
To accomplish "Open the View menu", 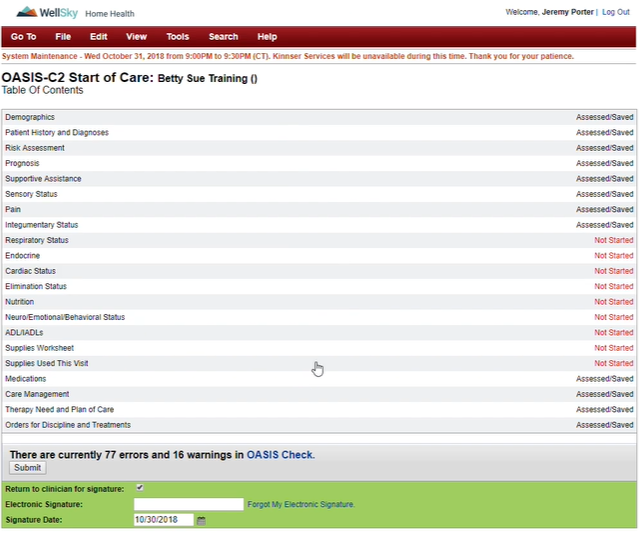I will [136, 37].
